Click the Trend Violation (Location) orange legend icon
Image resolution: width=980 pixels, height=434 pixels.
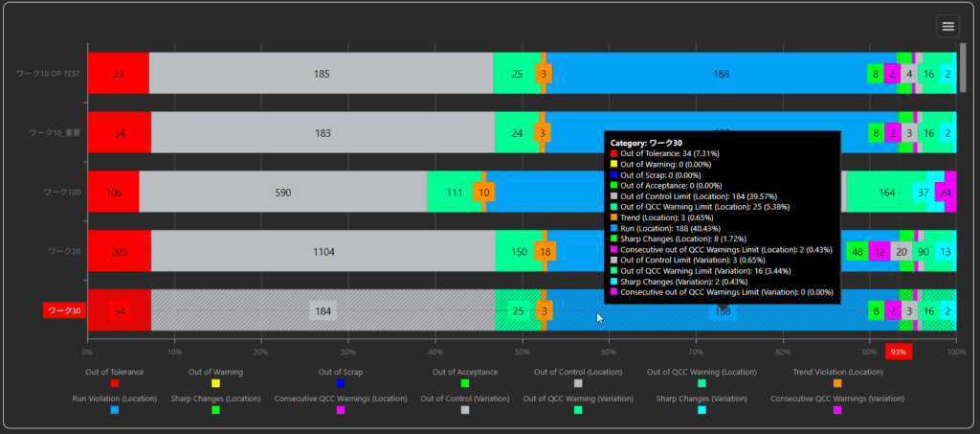837,383
